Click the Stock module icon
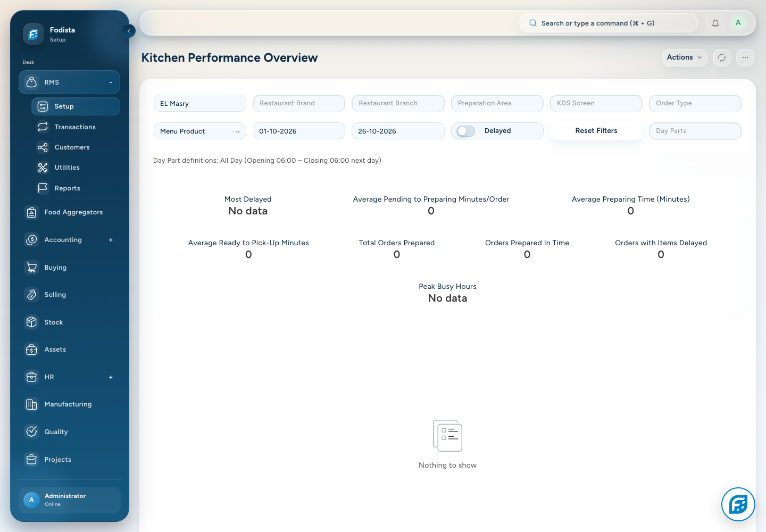This screenshot has width=766, height=532. [x=32, y=322]
